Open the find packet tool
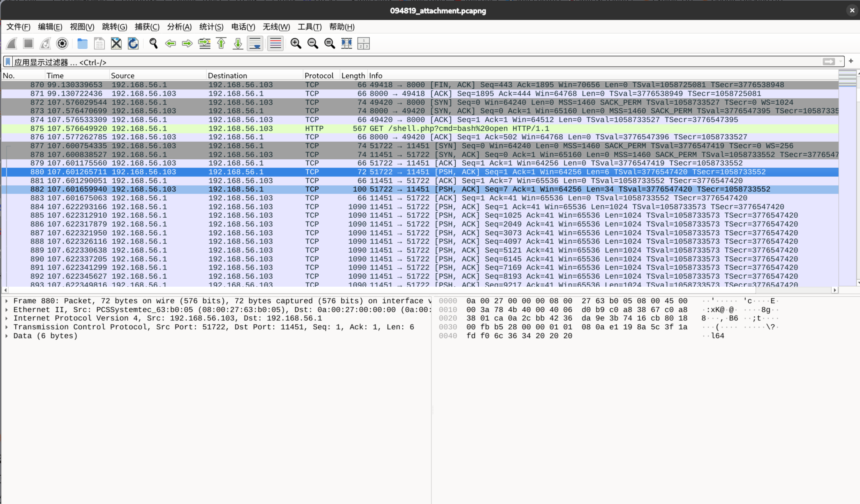Image resolution: width=860 pixels, height=504 pixels. click(153, 43)
